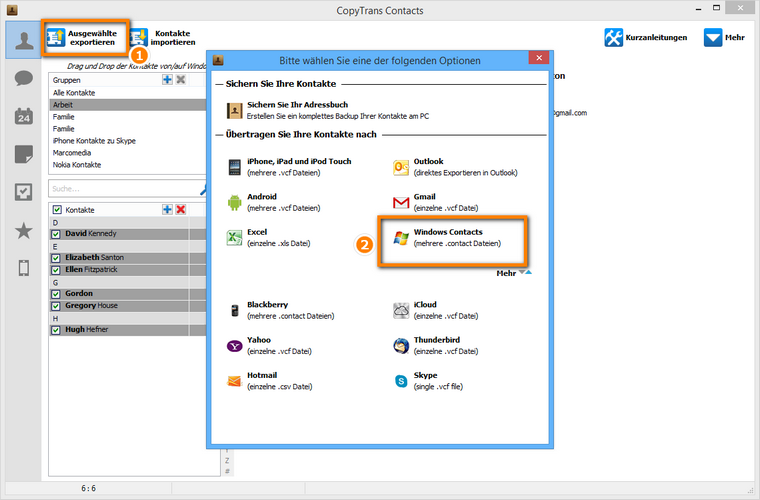
Task: Uncheck Gregory House checkbox
Action: click(56, 306)
